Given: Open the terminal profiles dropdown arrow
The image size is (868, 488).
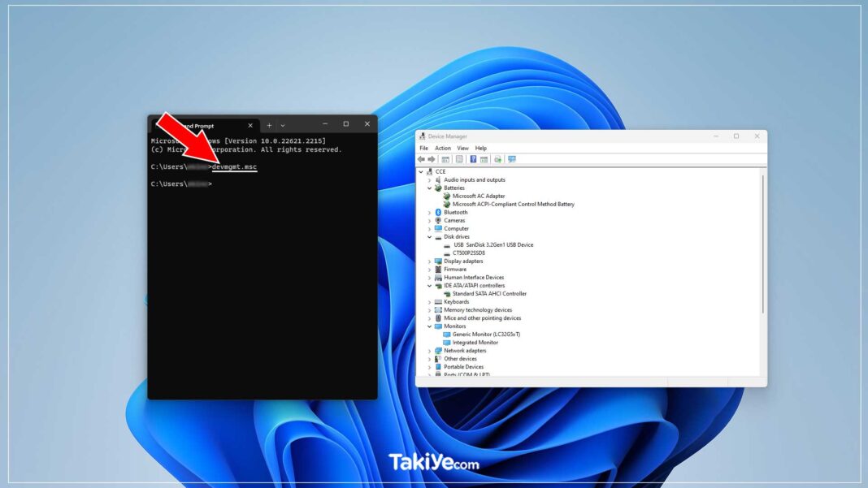Looking at the screenshot, I should click(x=282, y=126).
